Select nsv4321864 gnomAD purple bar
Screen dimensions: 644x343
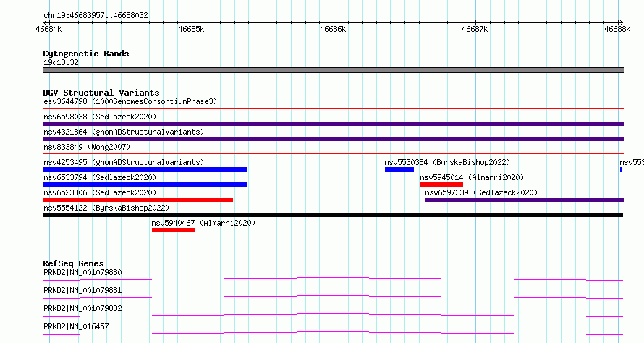[x=333, y=139]
